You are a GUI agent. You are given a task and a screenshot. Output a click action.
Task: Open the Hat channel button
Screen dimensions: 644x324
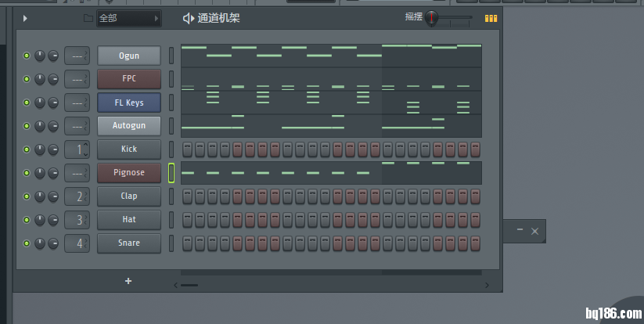(129, 219)
